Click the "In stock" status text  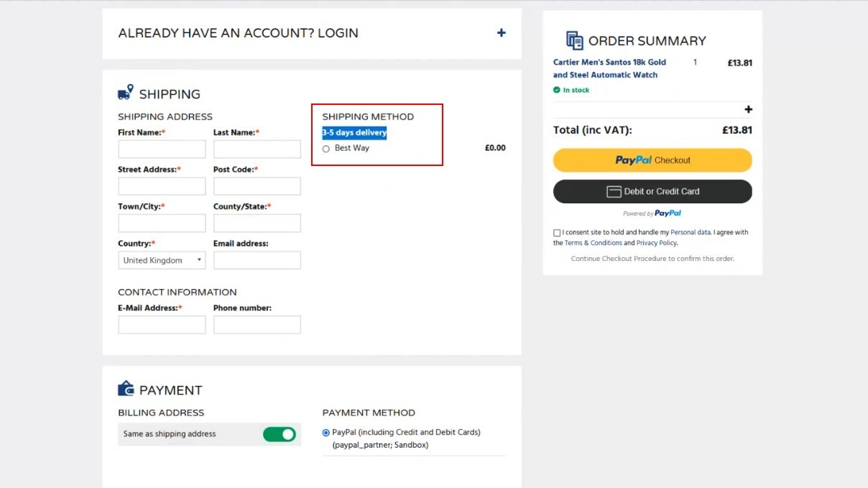click(x=576, y=90)
